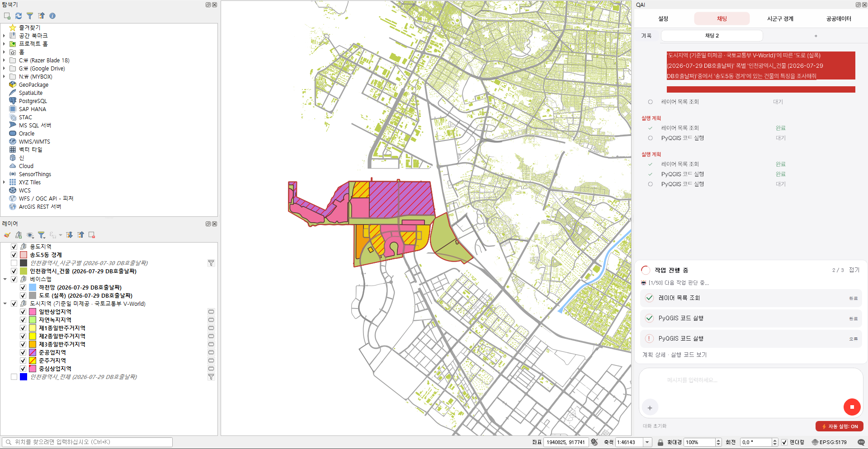Viewport: 868px width, 449px height.
Task: Open the log messages speech bubble icon
Action: (861, 442)
